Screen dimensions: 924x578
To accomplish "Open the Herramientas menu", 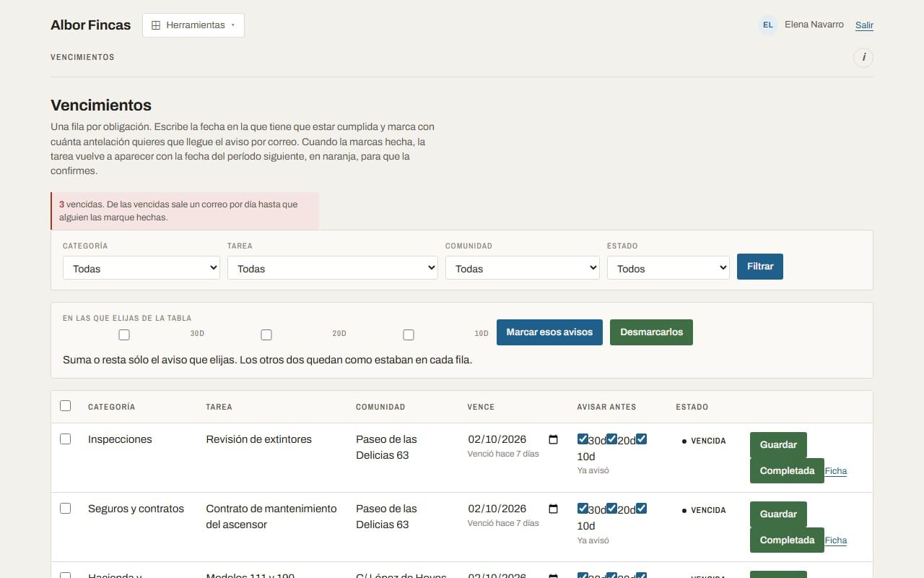I will 193,25.
